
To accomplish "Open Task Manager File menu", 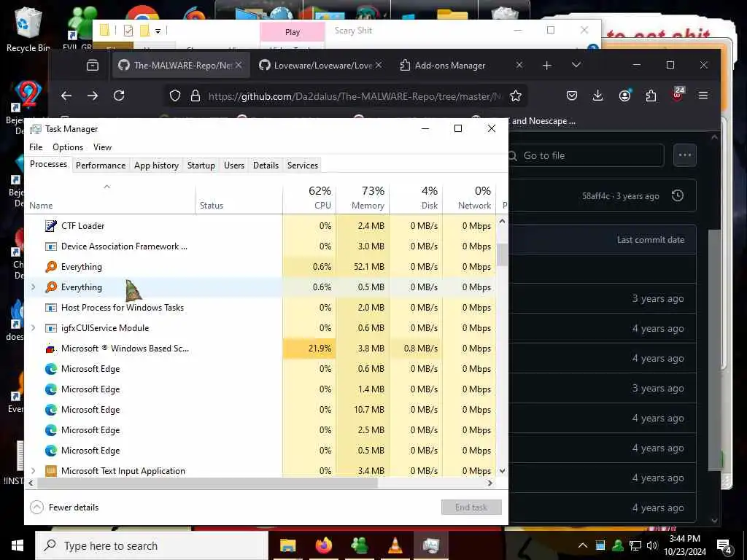I will pyautogui.click(x=36, y=147).
